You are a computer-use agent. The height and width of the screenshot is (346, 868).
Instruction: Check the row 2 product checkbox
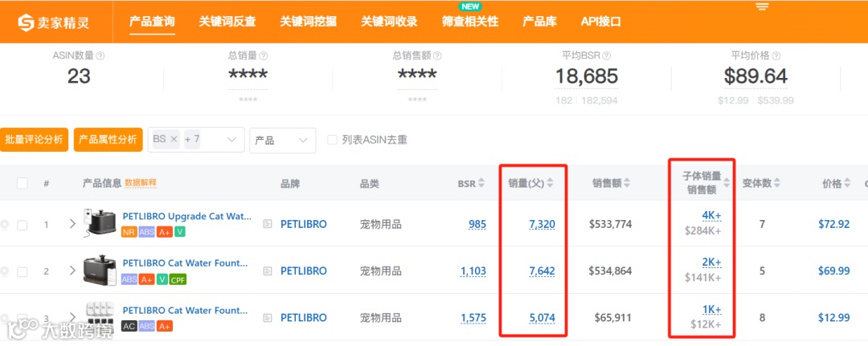point(23,272)
